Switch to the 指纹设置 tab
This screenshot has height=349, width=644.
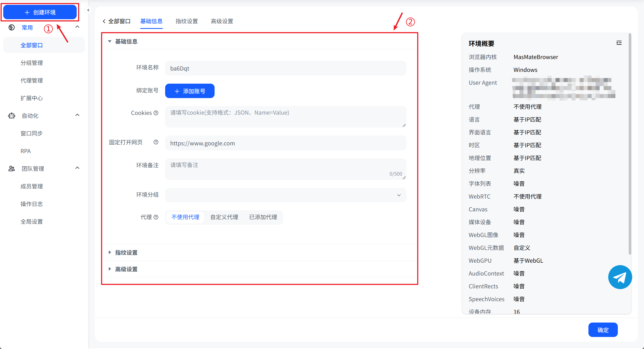[x=187, y=21]
